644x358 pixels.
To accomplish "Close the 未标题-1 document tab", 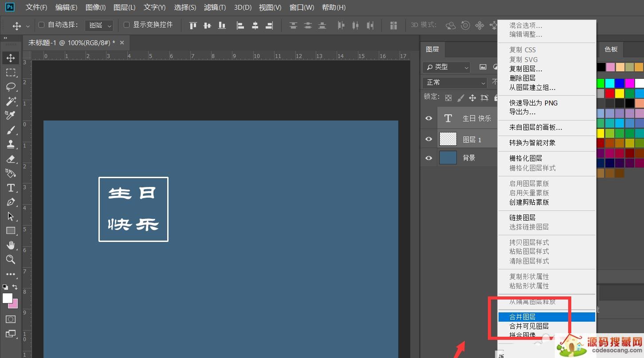I will coord(122,43).
